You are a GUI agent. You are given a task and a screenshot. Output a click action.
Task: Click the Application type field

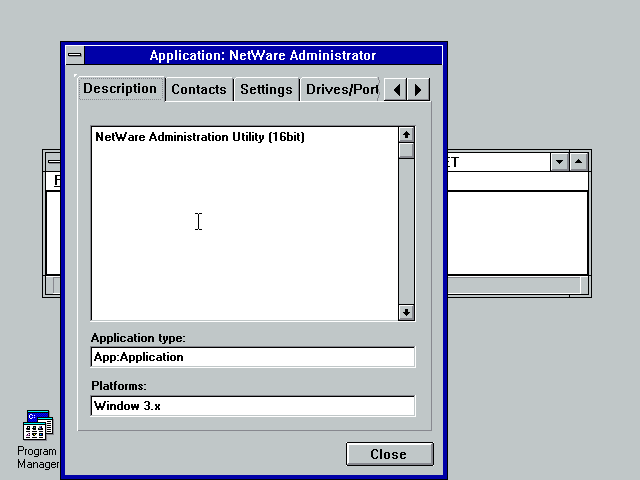[253, 357]
